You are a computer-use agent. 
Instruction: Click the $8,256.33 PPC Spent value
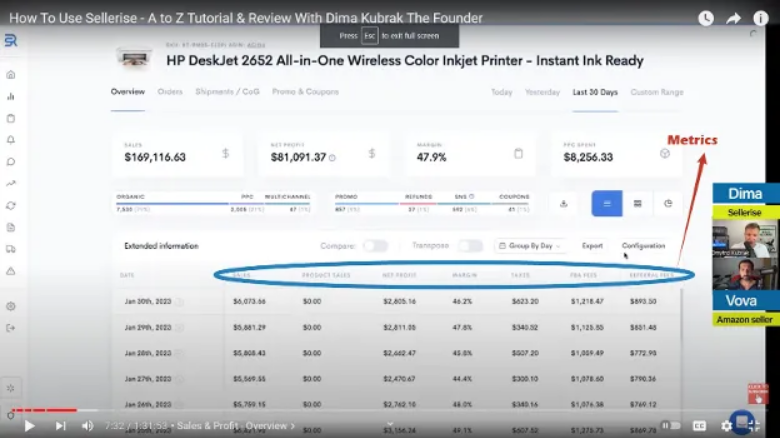point(588,157)
